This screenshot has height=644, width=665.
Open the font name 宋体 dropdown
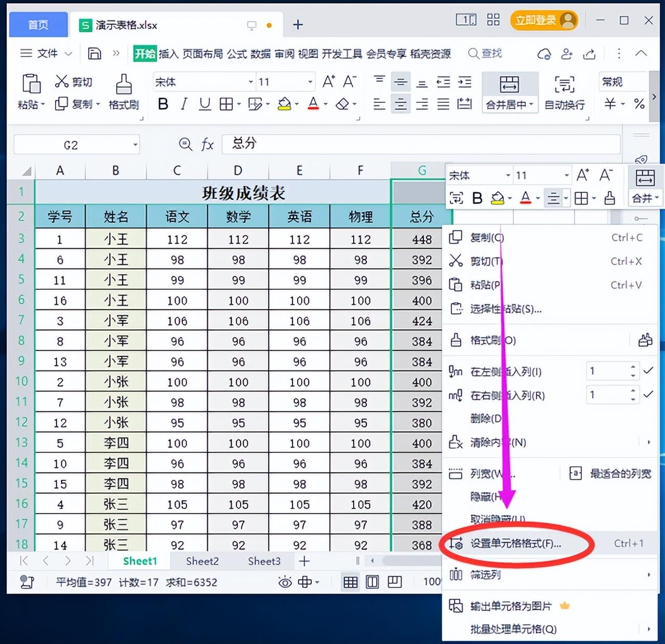pyautogui.click(x=250, y=82)
